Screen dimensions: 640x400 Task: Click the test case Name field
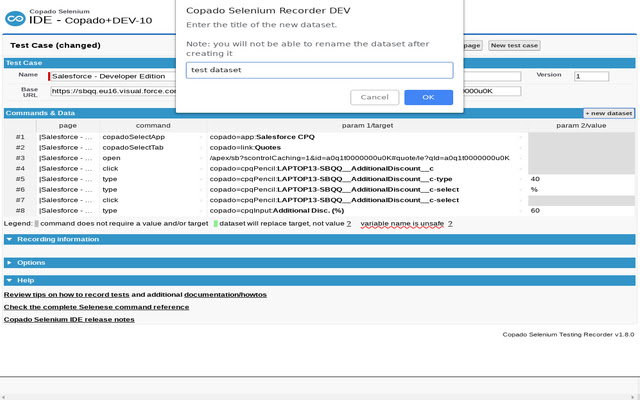[x=110, y=76]
